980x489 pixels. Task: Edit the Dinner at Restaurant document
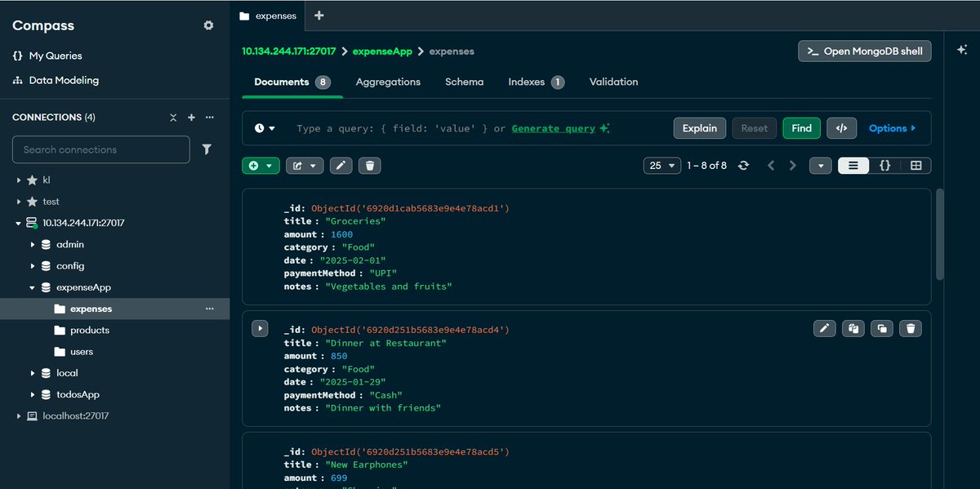825,328
